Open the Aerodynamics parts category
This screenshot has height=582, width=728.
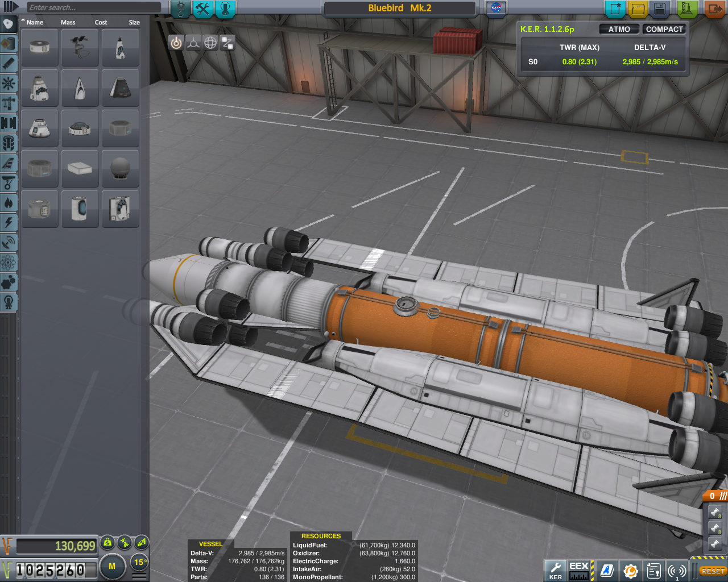click(x=9, y=163)
